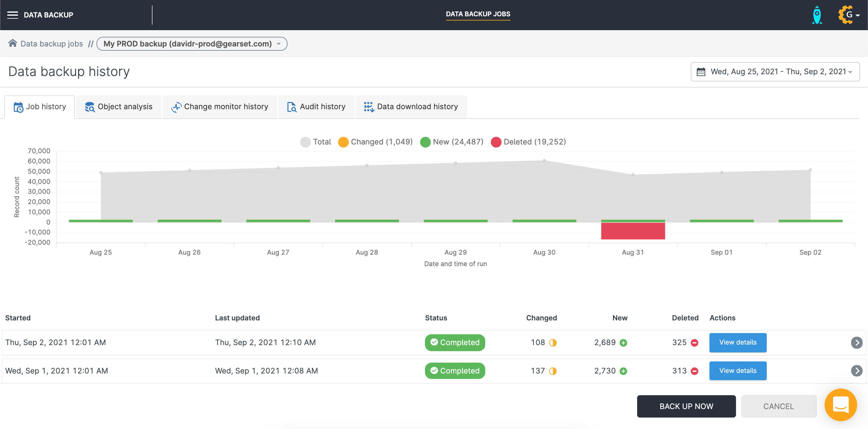Image resolution: width=868 pixels, height=429 pixels.
Task: Click red minus icon beside 325
Action: click(694, 343)
